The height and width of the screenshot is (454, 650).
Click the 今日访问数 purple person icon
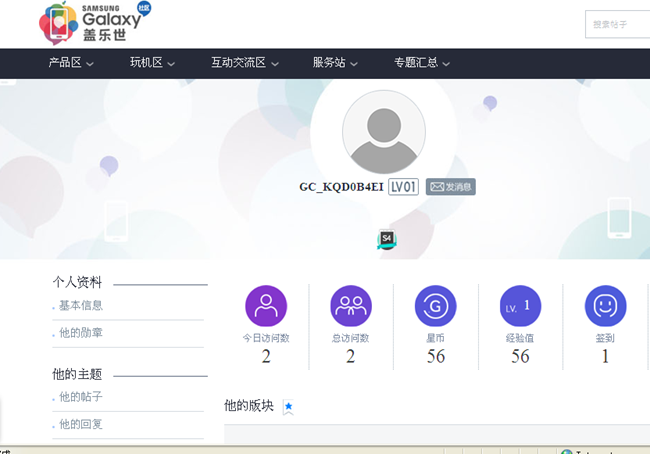pos(266,306)
